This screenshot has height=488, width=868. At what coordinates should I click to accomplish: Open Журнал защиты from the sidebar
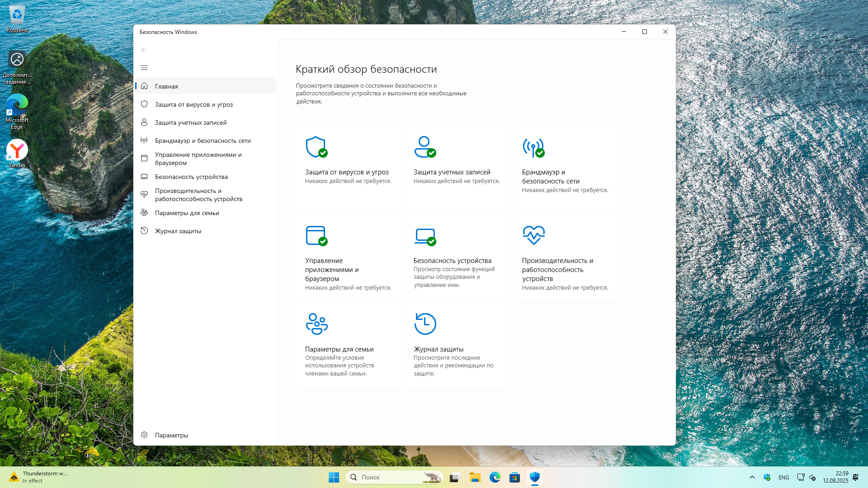point(178,231)
